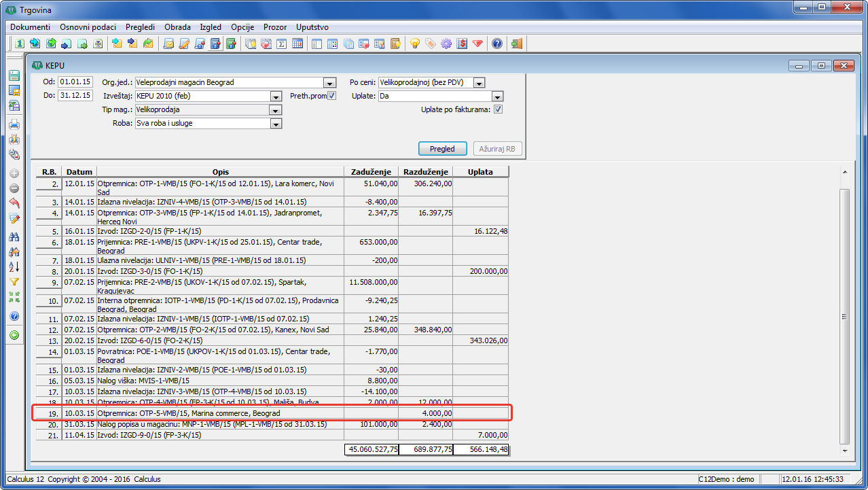Viewport: 868px width, 490px height.
Task: Uncheck the Uplate po fakturama checkbox
Action: [x=498, y=109]
